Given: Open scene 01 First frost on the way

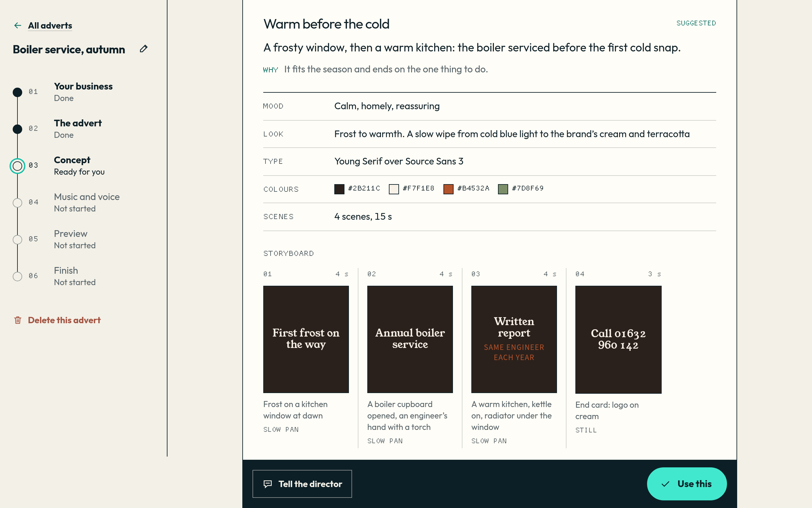Looking at the screenshot, I should [306, 339].
